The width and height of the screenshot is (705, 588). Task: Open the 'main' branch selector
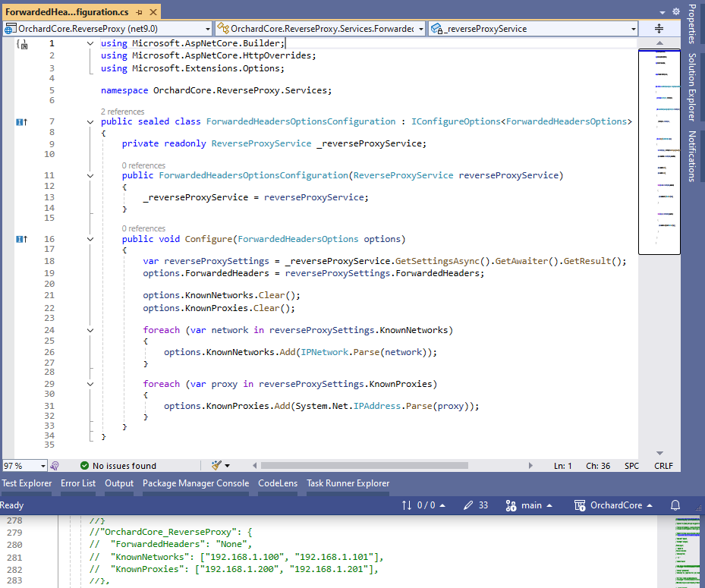pos(537,505)
